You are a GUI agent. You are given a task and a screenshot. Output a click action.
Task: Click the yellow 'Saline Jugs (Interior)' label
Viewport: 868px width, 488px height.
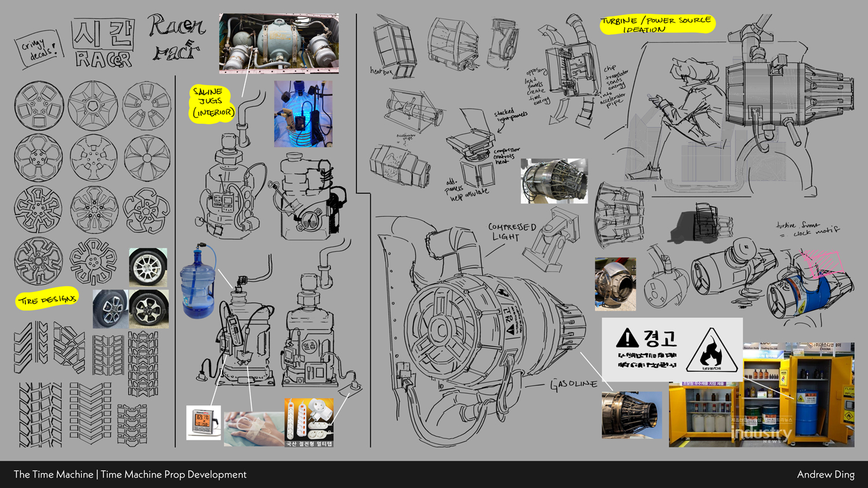point(212,103)
